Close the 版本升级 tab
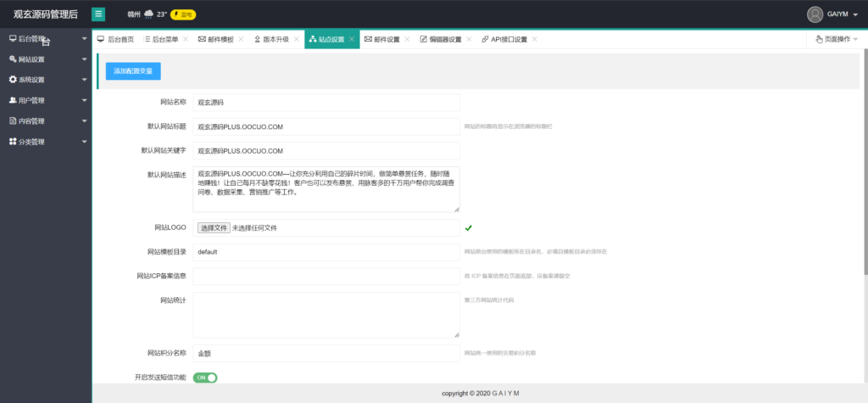The image size is (868, 403). (296, 39)
